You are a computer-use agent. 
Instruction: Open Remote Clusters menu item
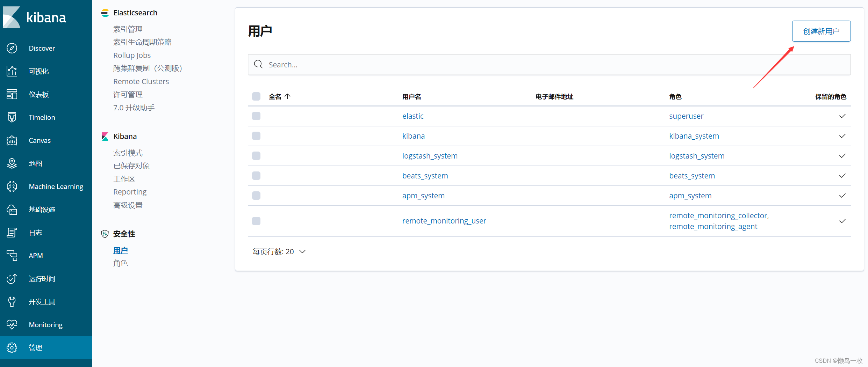coord(141,81)
